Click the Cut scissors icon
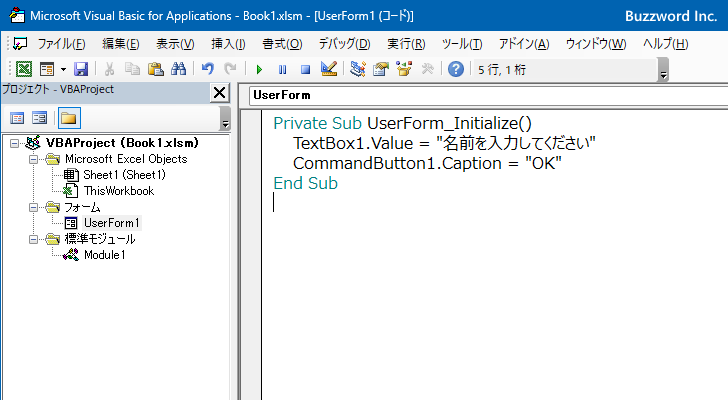The width and height of the screenshot is (728, 400). coord(110,70)
